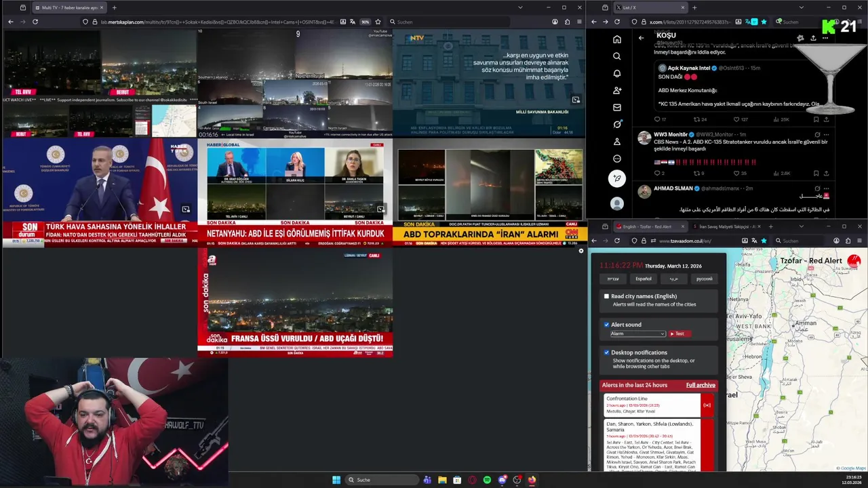
Task: Share the KOŞU list
Action: [813, 38]
